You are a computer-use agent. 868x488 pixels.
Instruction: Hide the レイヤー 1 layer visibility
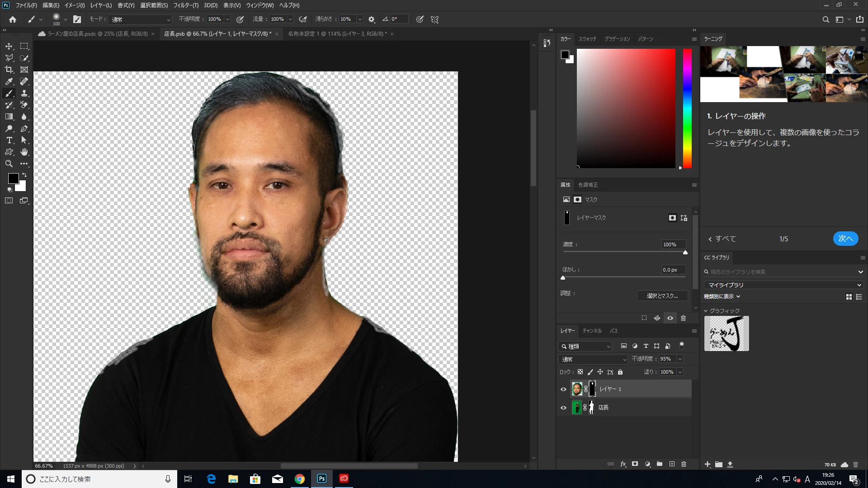point(563,389)
